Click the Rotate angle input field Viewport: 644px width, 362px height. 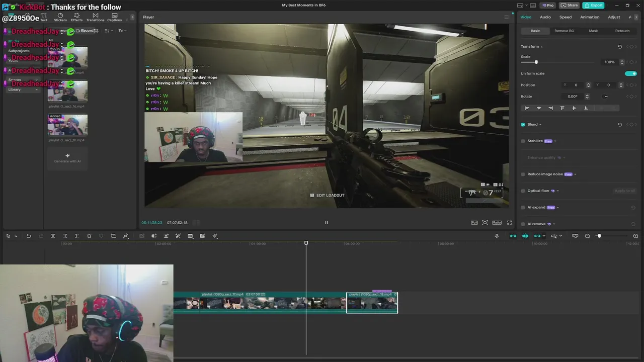tap(574, 97)
